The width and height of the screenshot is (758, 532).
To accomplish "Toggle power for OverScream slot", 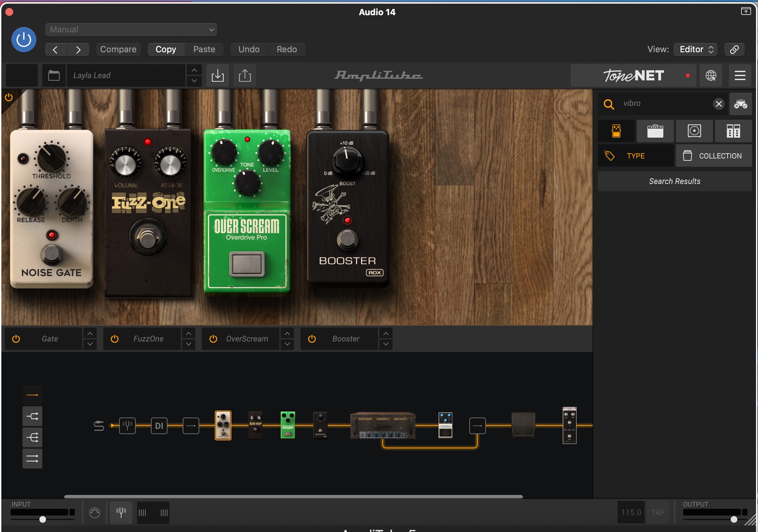I will pos(213,339).
